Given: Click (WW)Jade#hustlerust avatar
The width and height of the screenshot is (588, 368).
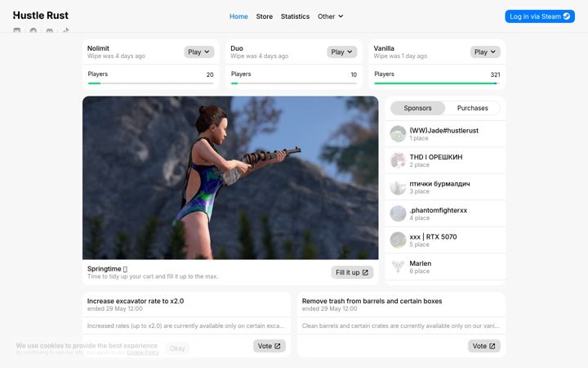Looking at the screenshot, I should (x=398, y=133).
